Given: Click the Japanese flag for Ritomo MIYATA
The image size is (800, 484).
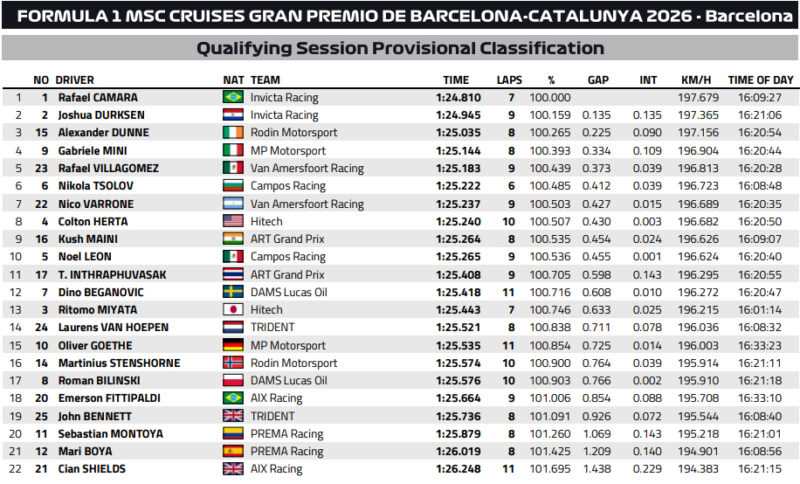Looking at the screenshot, I should pos(233,310).
